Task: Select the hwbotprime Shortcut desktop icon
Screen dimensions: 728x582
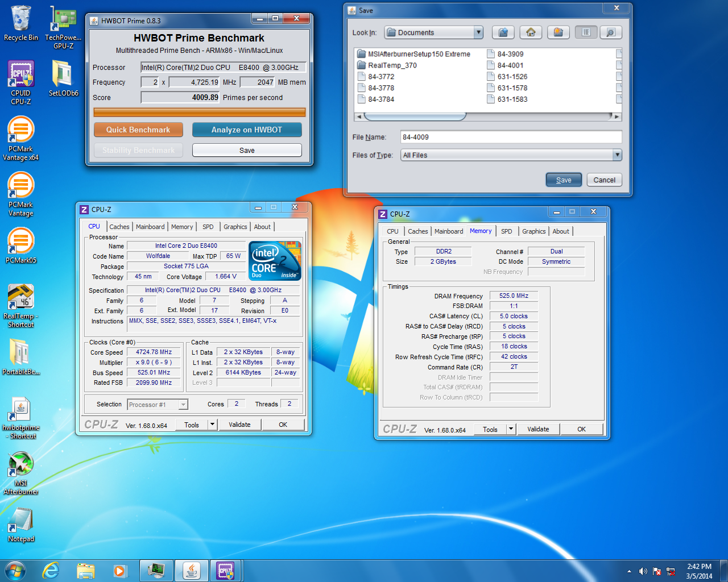Action: coord(21,418)
